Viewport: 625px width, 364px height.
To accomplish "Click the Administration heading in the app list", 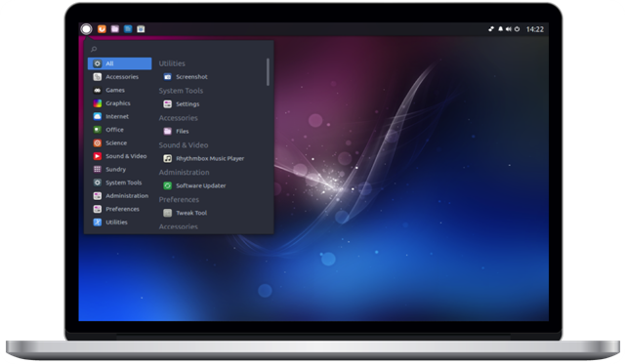I will pyautogui.click(x=184, y=172).
